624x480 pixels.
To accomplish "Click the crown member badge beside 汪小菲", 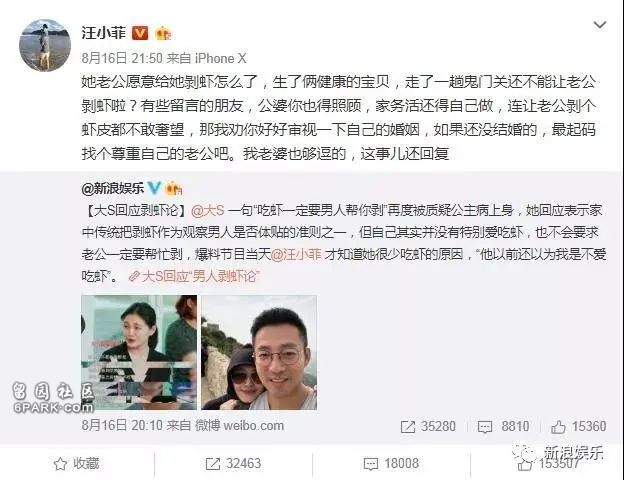I will coord(163,33).
